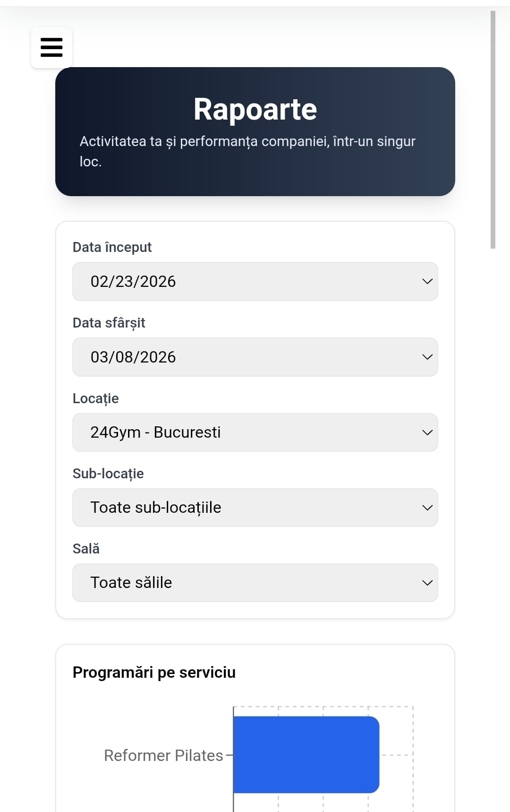Click the page vertical scrollbar thumb

493,130
